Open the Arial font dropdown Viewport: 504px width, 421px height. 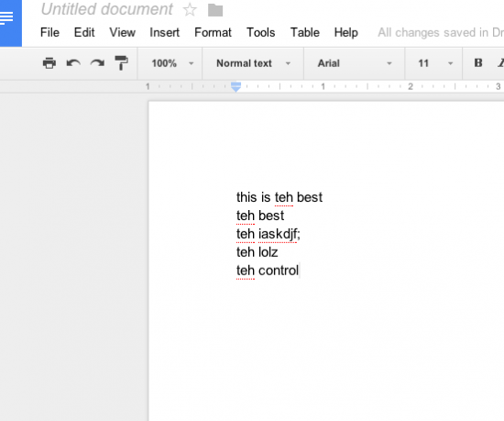(355, 63)
